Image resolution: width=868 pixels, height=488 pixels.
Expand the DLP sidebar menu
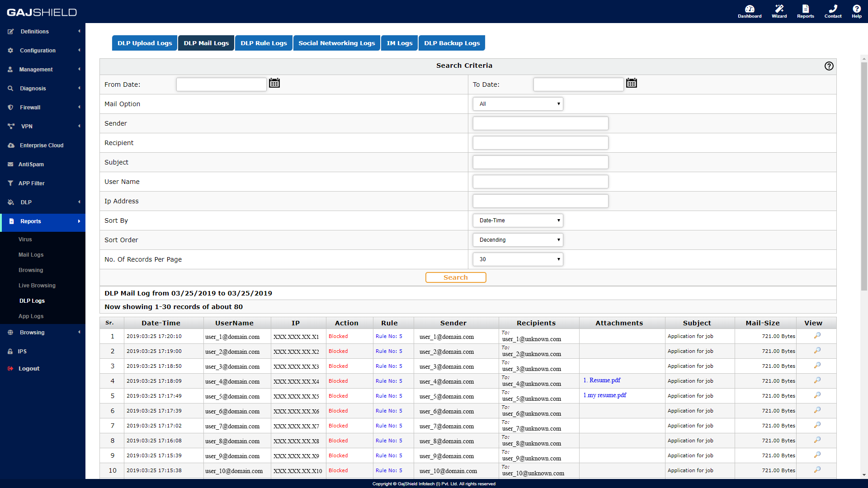[x=42, y=202]
